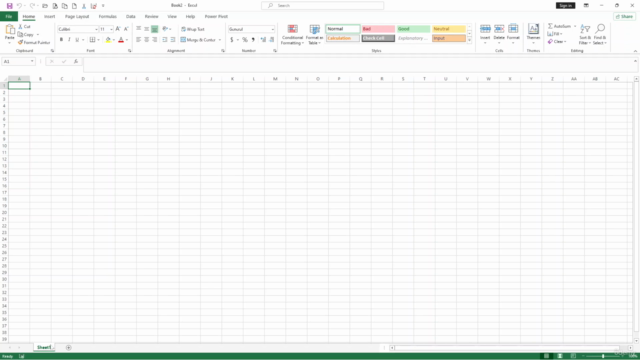640x360 pixels.
Task: Expand the Merge & Center options
Action: [220, 40]
